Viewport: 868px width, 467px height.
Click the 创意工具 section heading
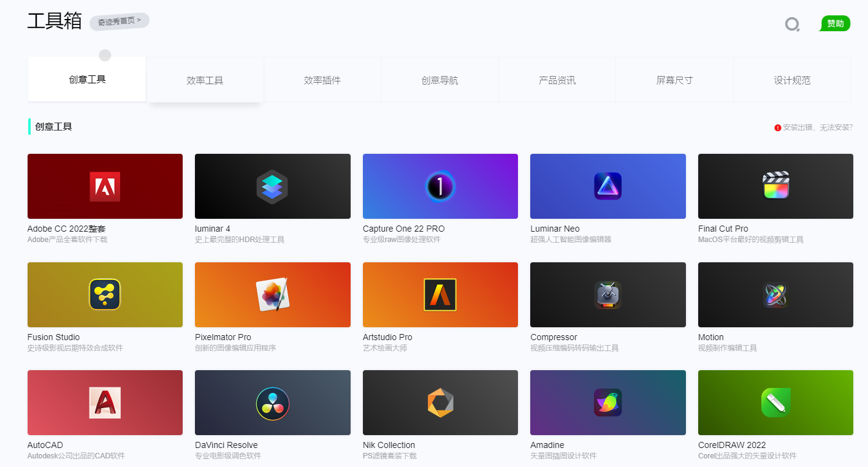tap(53, 126)
